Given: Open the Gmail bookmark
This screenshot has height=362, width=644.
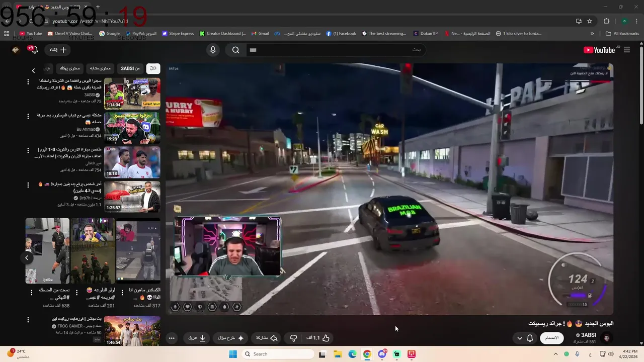Looking at the screenshot, I should pyautogui.click(x=260, y=34).
